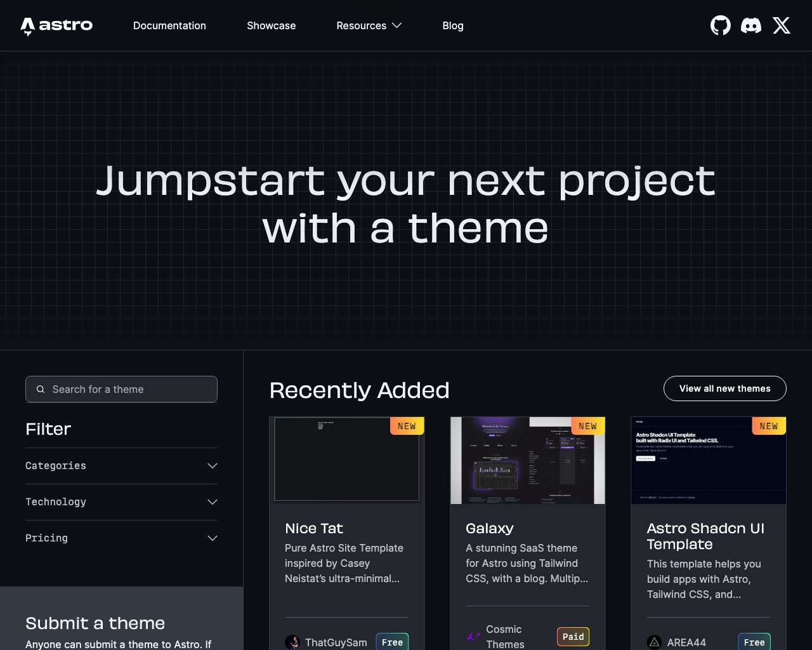
Task: Open the X social icon link
Action: click(782, 25)
